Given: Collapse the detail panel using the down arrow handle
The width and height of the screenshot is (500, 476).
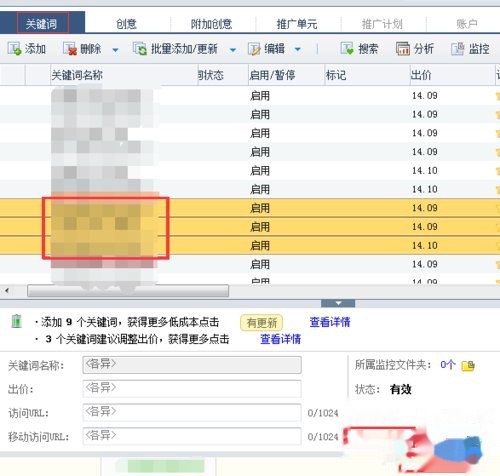Looking at the screenshot, I should tap(338, 303).
